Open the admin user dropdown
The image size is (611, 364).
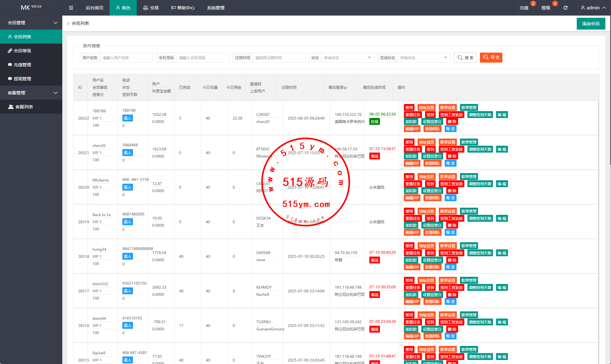593,8
